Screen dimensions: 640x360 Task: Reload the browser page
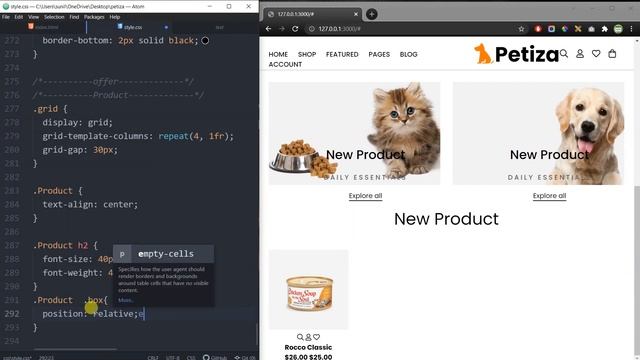[295, 29]
